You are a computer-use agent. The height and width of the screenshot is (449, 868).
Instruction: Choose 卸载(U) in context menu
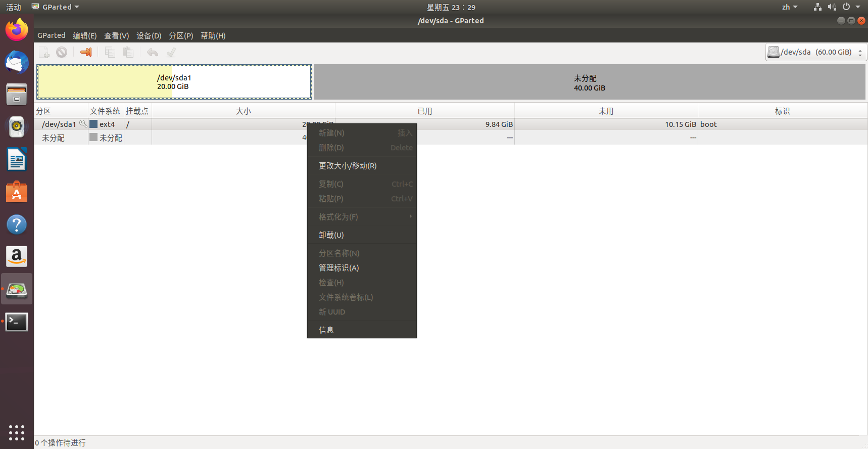coord(362,235)
